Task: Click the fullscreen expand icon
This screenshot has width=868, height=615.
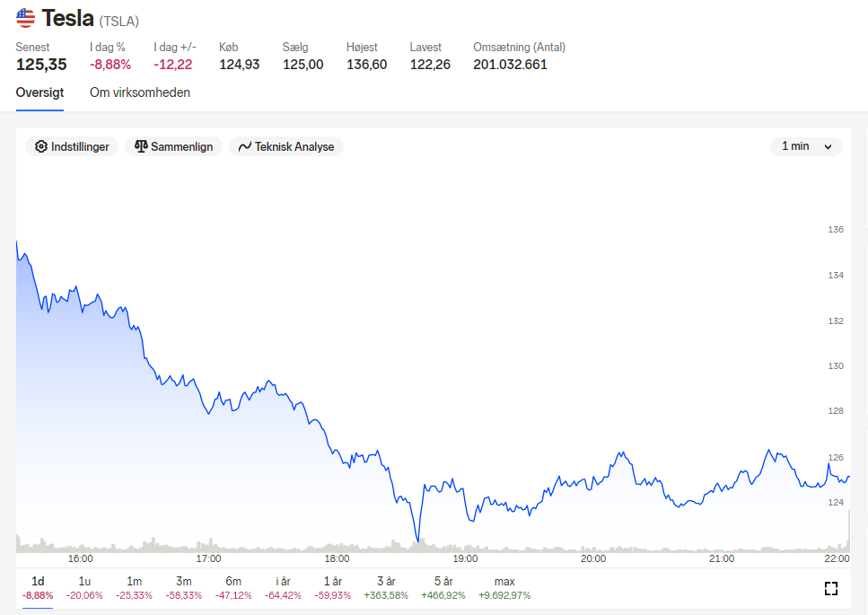Action: [831, 588]
